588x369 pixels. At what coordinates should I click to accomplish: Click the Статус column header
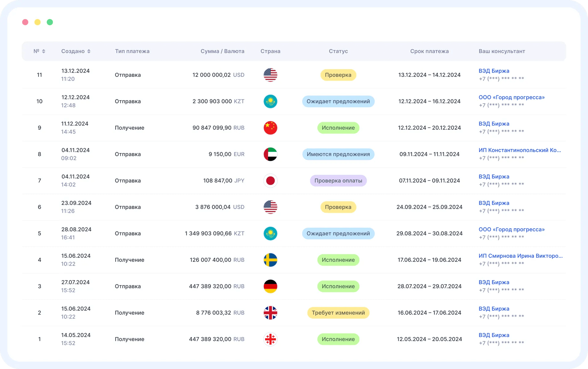coord(338,51)
